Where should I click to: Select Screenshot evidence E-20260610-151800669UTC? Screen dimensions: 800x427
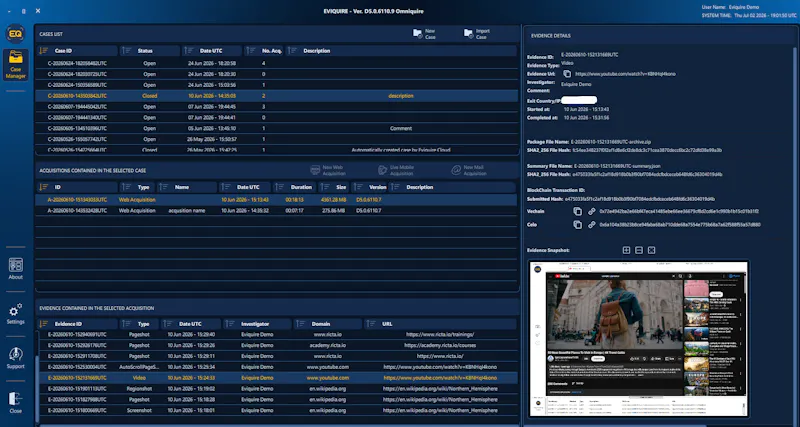[x=278, y=410]
